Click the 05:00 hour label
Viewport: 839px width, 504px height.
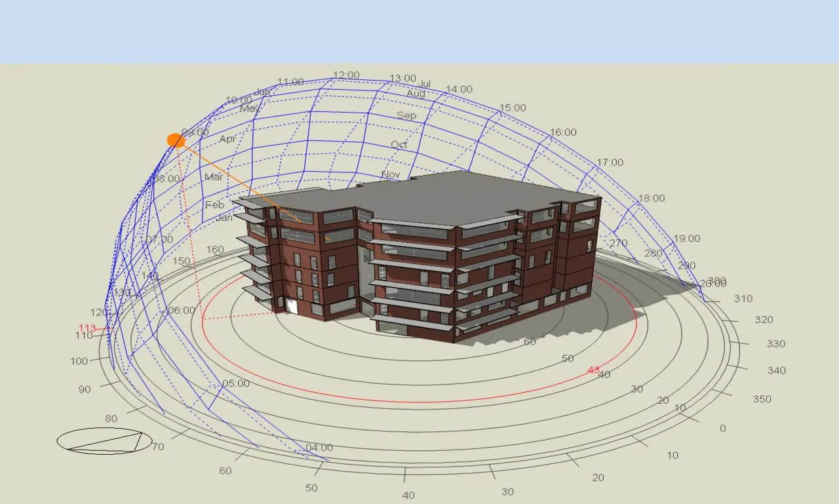tap(236, 383)
